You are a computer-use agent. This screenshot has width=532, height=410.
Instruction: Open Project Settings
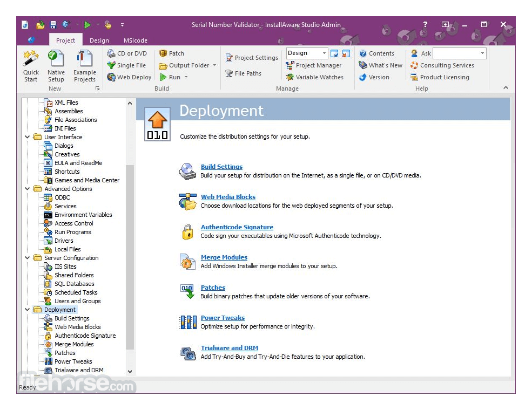[252, 58]
